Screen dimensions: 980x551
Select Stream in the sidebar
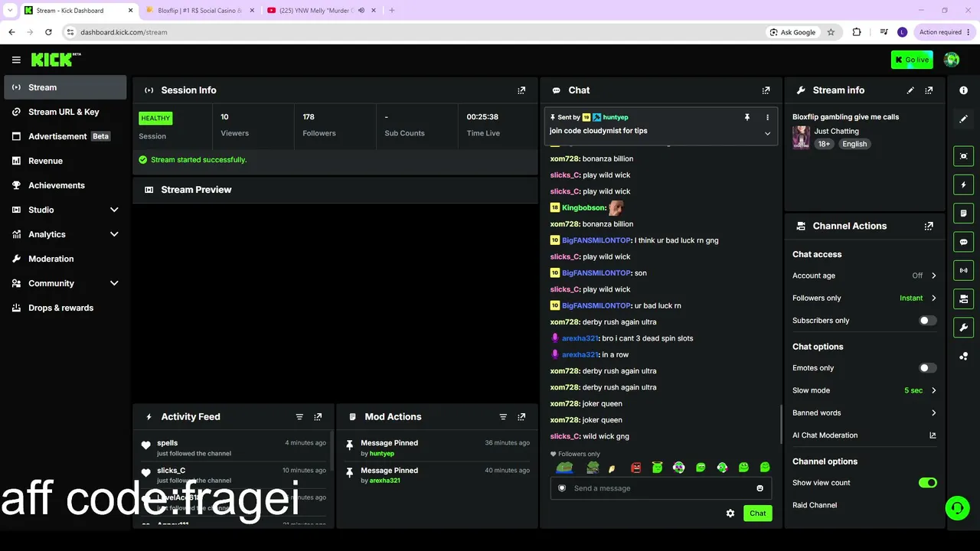click(65, 87)
